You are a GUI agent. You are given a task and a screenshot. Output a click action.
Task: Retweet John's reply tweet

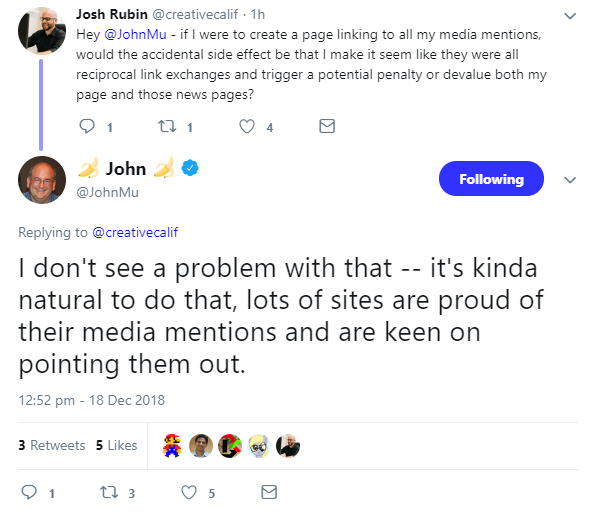pyautogui.click(x=109, y=492)
